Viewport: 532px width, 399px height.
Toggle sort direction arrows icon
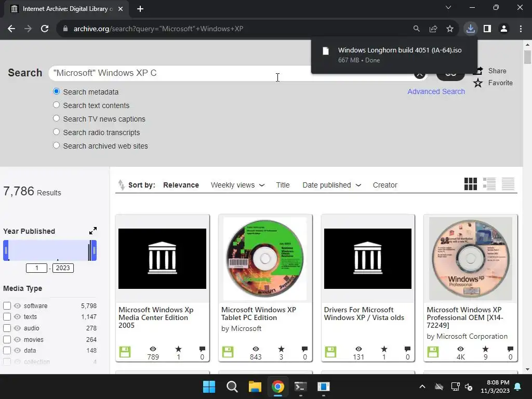(x=121, y=185)
